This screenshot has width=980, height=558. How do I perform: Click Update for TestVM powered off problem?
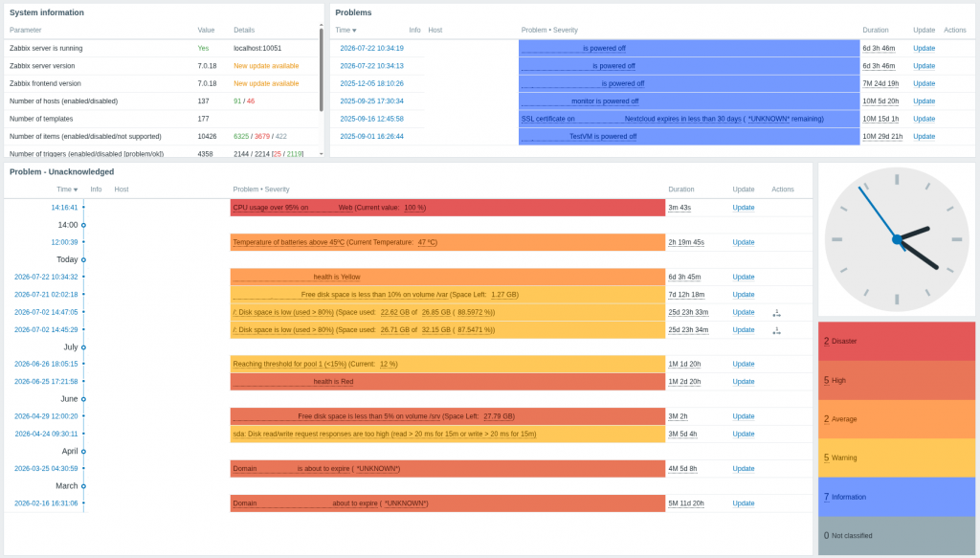pyautogui.click(x=924, y=136)
